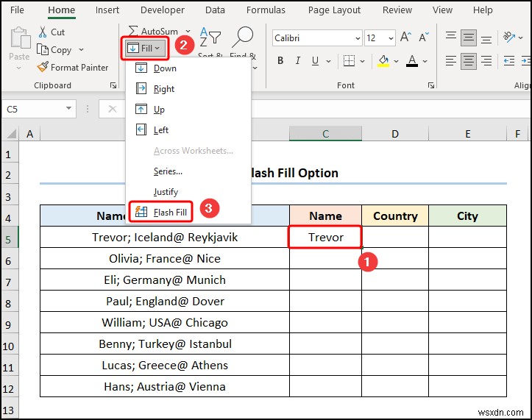Click the Cut scissors icon
The height and width of the screenshot is (420, 532).
[43, 32]
